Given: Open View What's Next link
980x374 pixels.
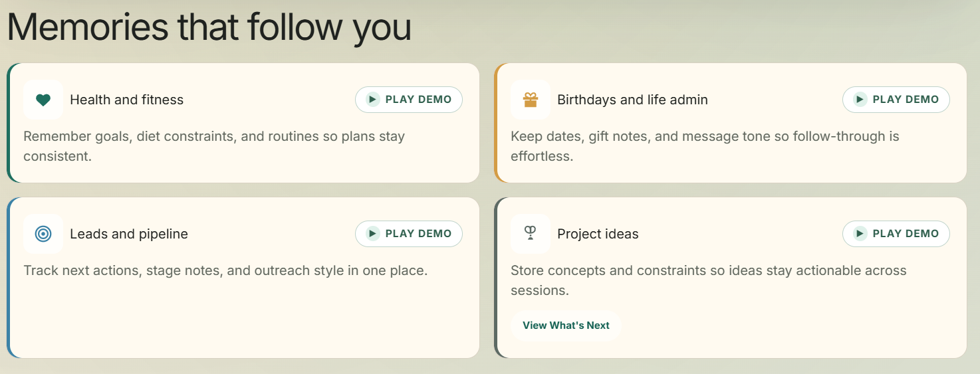Looking at the screenshot, I should click(566, 326).
